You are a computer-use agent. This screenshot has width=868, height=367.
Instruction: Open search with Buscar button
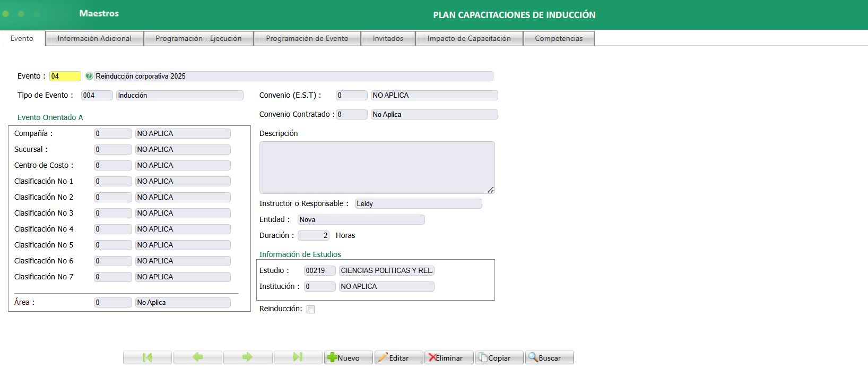(549, 357)
